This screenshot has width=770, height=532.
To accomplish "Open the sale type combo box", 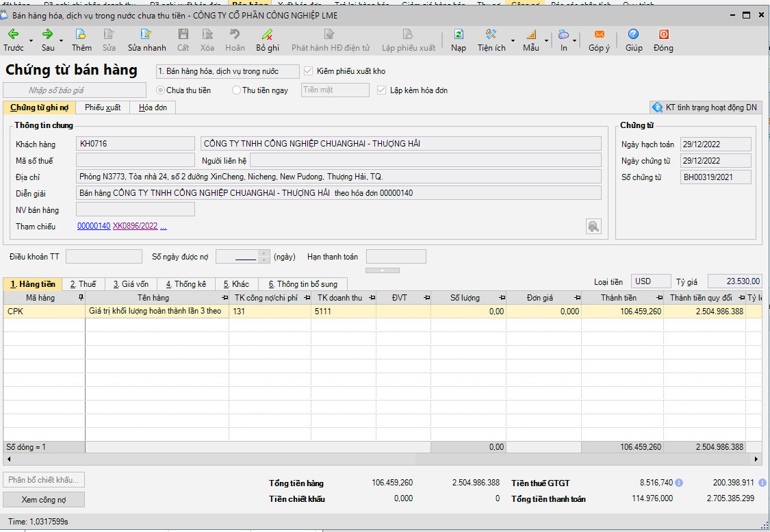I will click(x=227, y=71).
